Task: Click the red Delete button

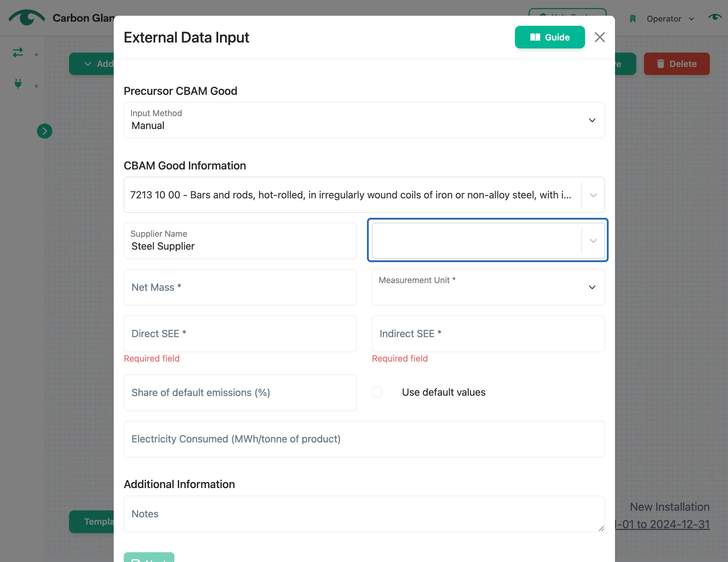Action: click(x=676, y=64)
